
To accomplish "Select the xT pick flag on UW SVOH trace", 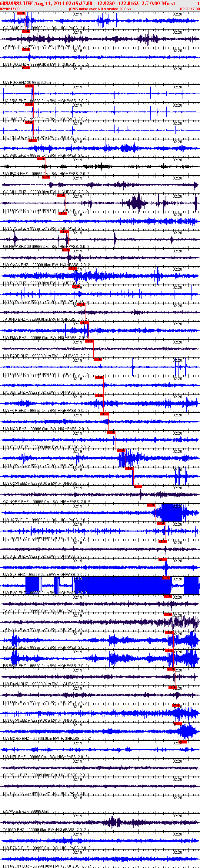I will 111,432.
